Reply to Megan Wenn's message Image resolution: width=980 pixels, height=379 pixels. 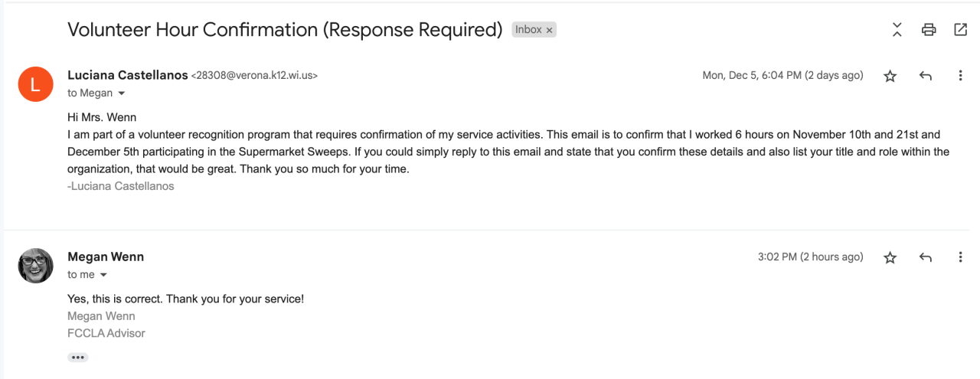pos(925,257)
